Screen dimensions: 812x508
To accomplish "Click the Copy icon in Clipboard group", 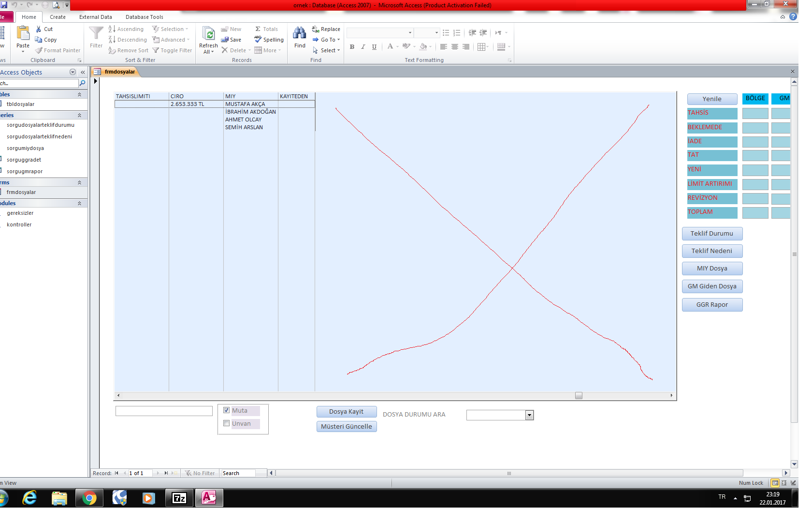I will (x=39, y=40).
